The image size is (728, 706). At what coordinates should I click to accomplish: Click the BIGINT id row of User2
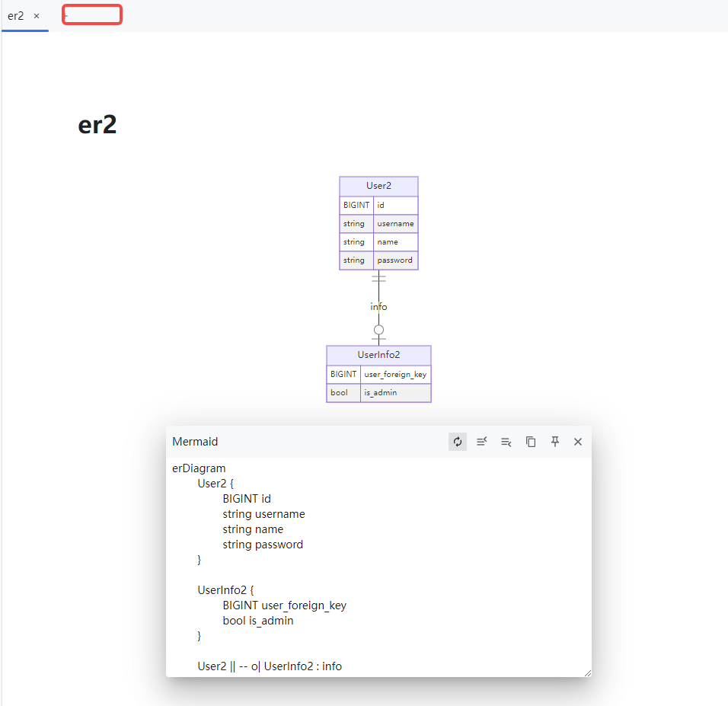(x=378, y=205)
